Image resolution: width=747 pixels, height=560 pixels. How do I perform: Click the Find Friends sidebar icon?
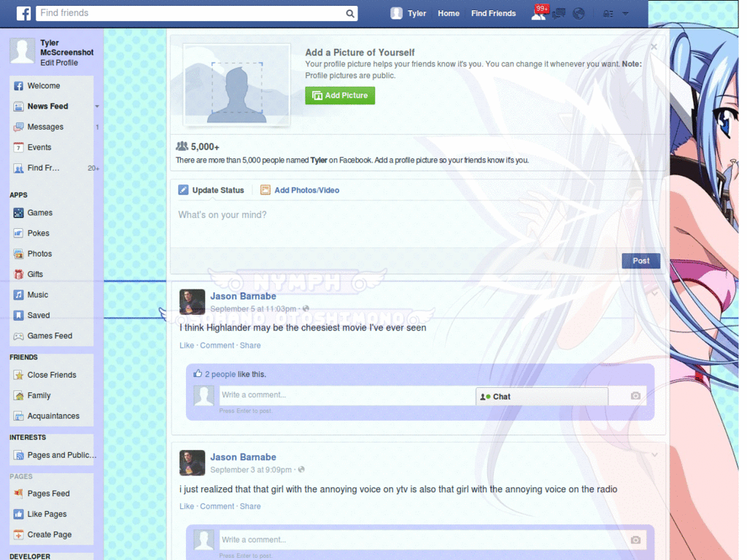(x=18, y=168)
